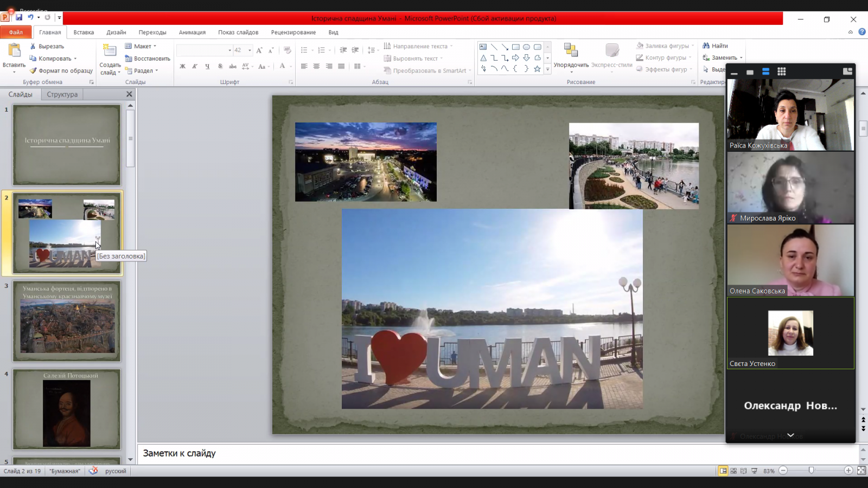Increase list indent level icon

[355, 50]
